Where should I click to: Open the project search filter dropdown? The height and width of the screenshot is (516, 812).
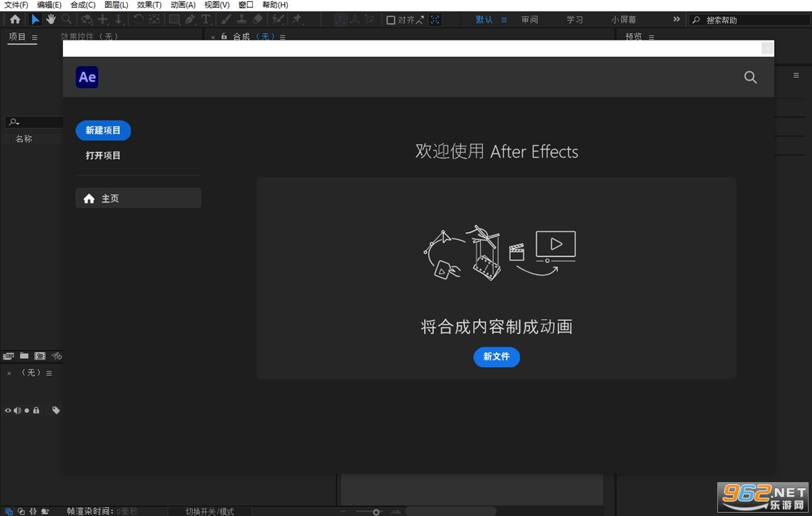(x=14, y=123)
